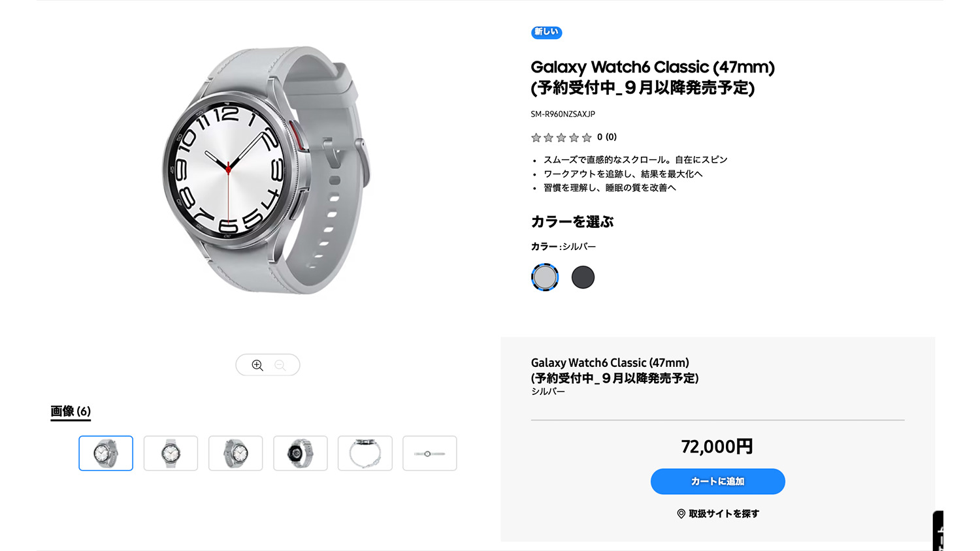
Task: Add watch to cart with カートに追加
Action: tap(717, 481)
